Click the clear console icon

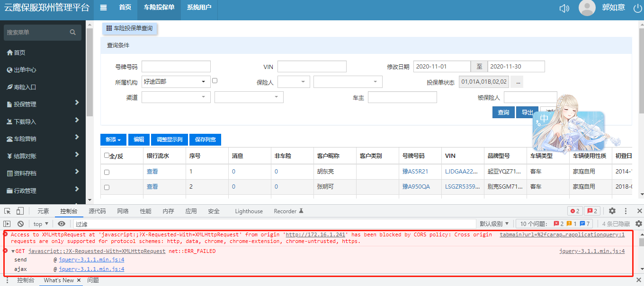(x=20, y=224)
